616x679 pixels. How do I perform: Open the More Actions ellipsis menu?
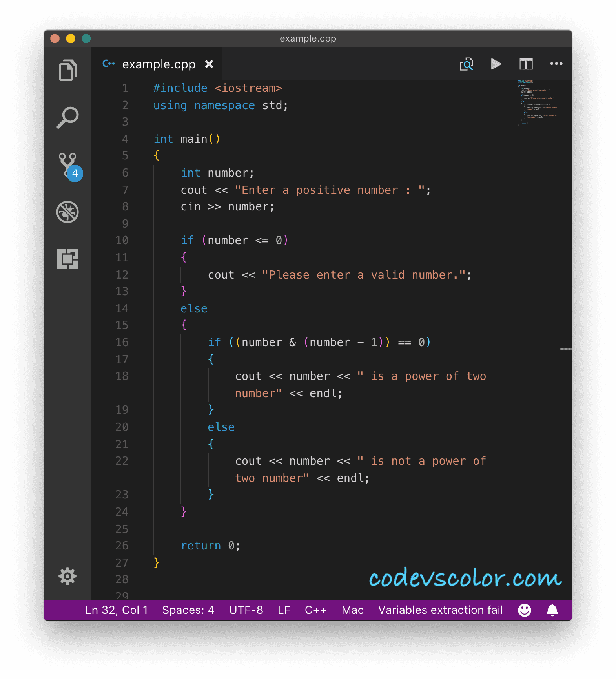556,64
